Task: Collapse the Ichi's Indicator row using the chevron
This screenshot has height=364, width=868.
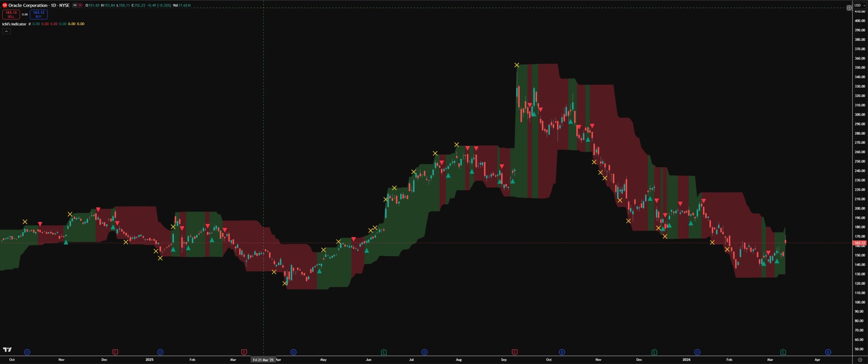Action: click(x=6, y=31)
